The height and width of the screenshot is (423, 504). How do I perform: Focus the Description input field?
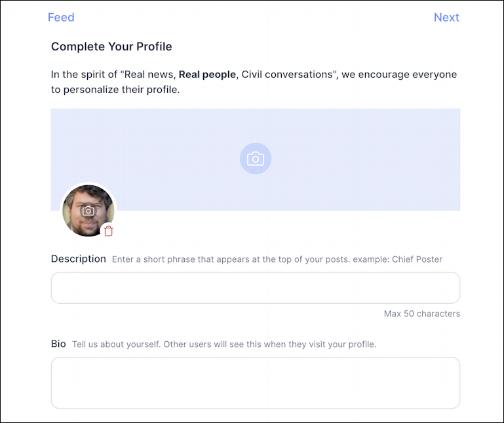pyautogui.click(x=256, y=287)
